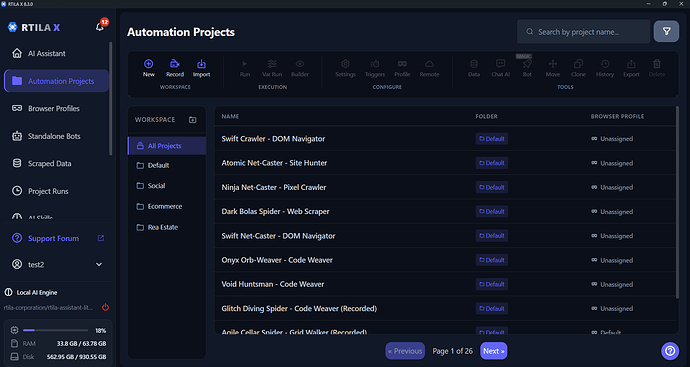Screen dimensions: 690x367
Task: Click the project list vertical scrollbar
Action: point(677,202)
